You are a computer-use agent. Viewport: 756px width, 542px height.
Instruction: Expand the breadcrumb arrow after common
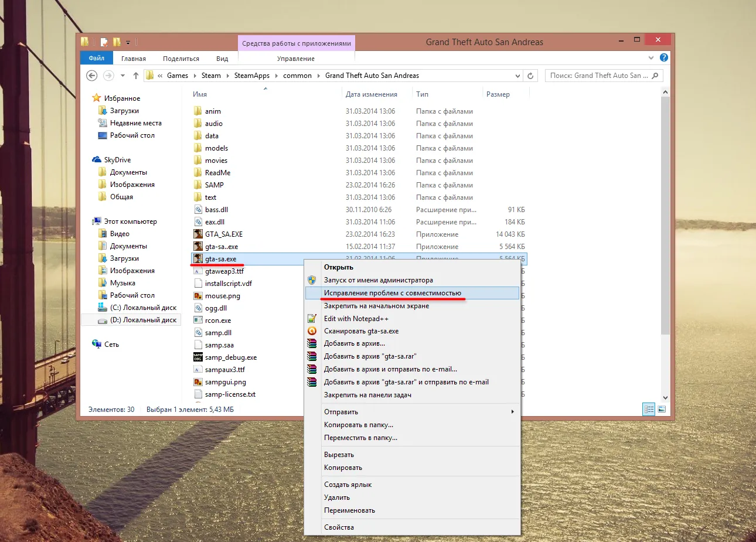click(319, 76)
